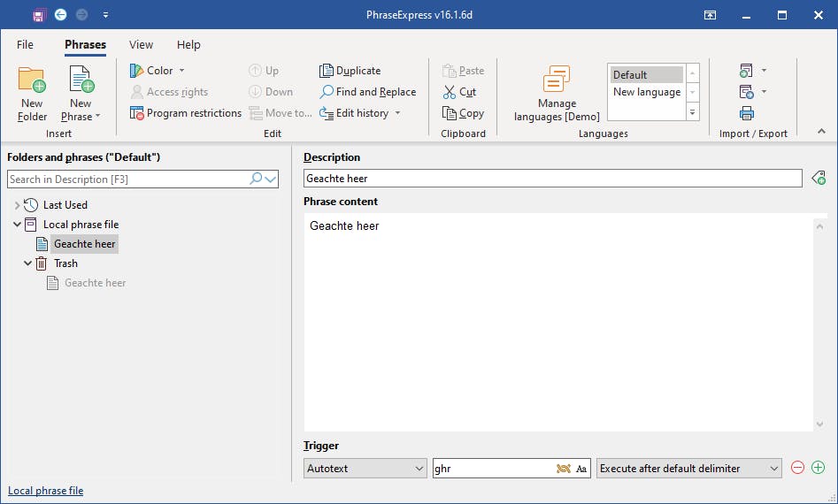
Task: Toggle case sensitivity Aa in trigger field
Action: [x=581, y=469]
